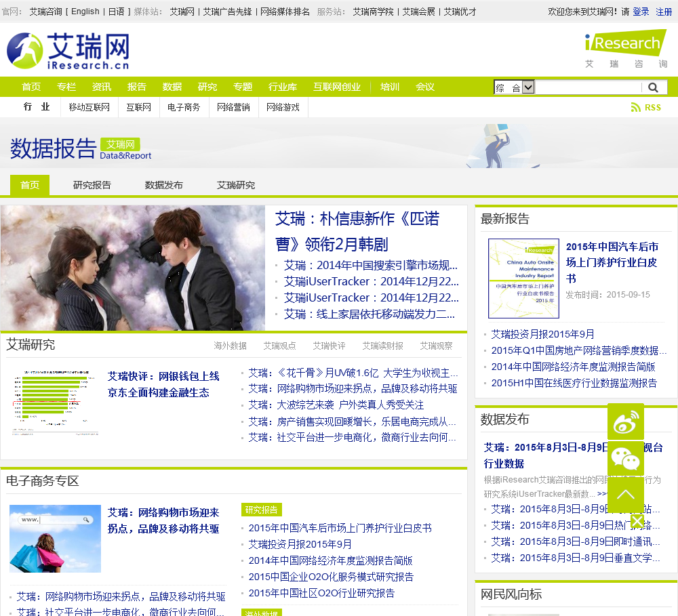The image size is (678, 616).
Task: Select the 艾瑞读财报 sub-tab
Action: pos(382,346)
